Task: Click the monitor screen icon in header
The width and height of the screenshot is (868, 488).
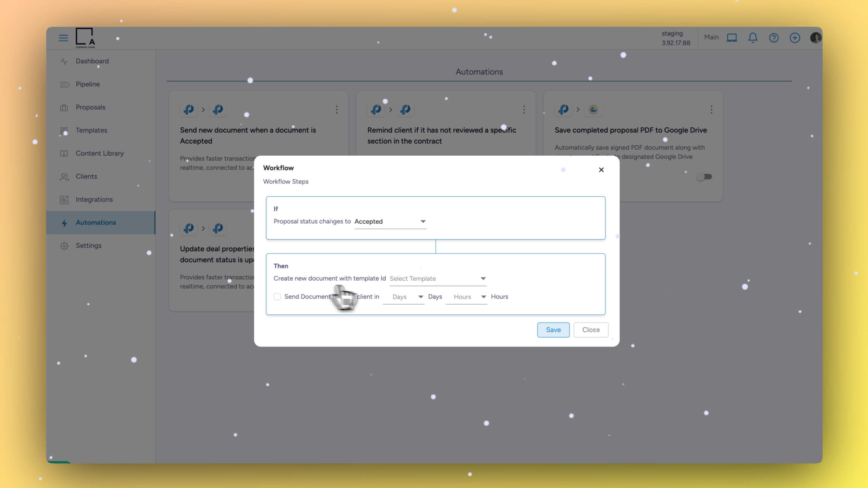Action: click(732, 38)
